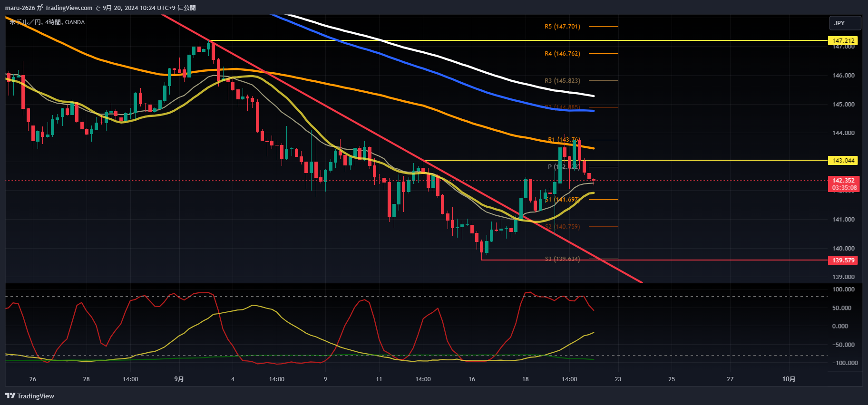The width and height of the screenshot is (868, 405).
Task: Click date 28 on the time axis
Action: [x=86, y=379]
